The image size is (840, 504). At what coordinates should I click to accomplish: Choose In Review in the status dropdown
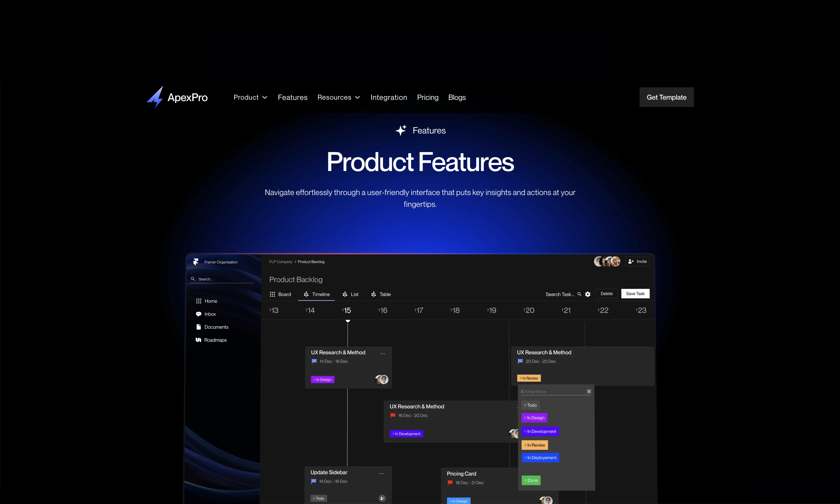[535, 445]
